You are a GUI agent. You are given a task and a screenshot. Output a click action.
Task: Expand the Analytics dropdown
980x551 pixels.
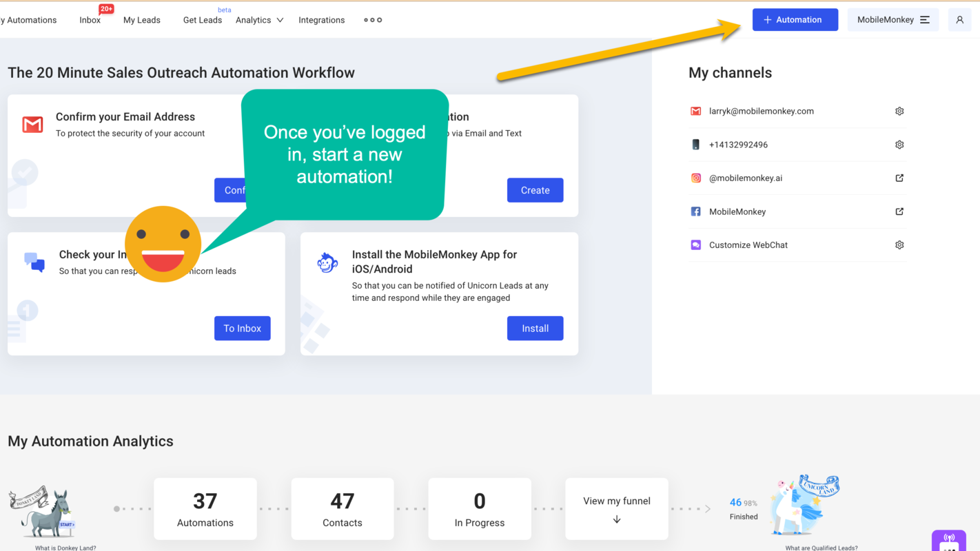pos(259,20)
